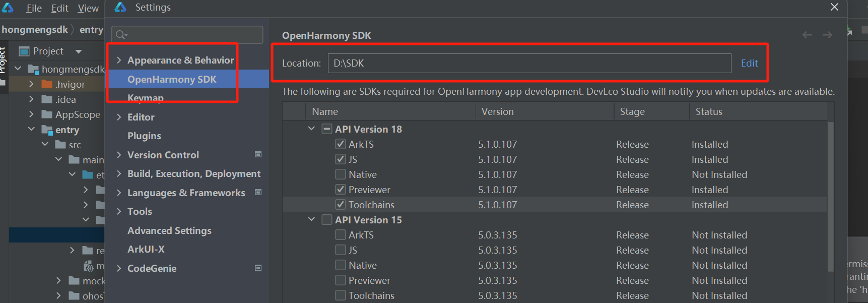This screenshot has height=303, width=868.
Task: Click the settings search field
Action: 187,35
